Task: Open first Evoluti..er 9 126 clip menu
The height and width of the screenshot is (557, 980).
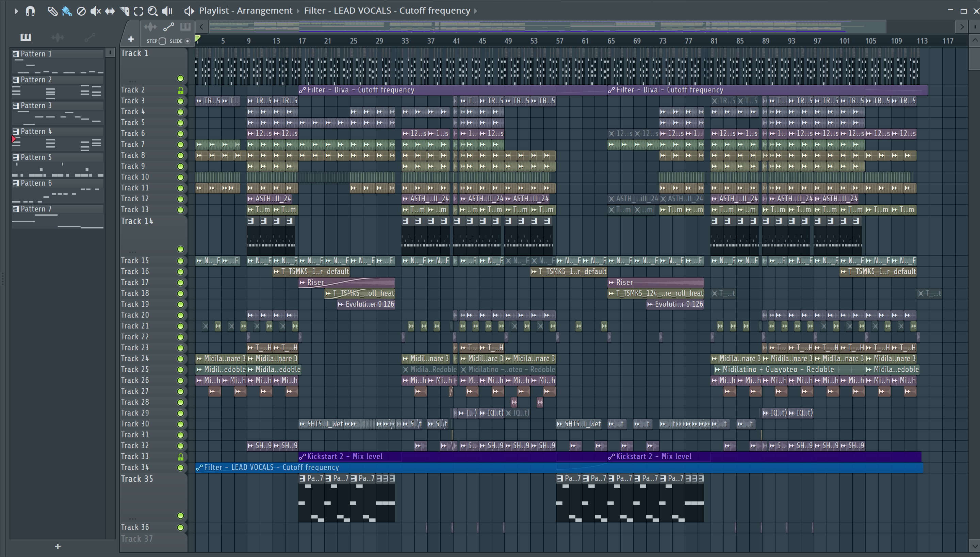Action: click(x=341, y=304)
